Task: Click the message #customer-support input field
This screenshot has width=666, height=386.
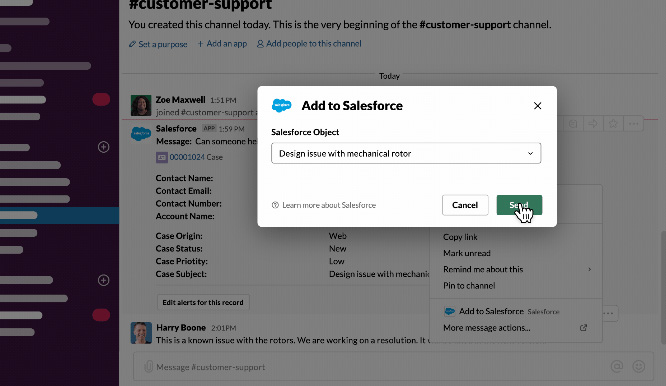Action: [x=393, y=367]
